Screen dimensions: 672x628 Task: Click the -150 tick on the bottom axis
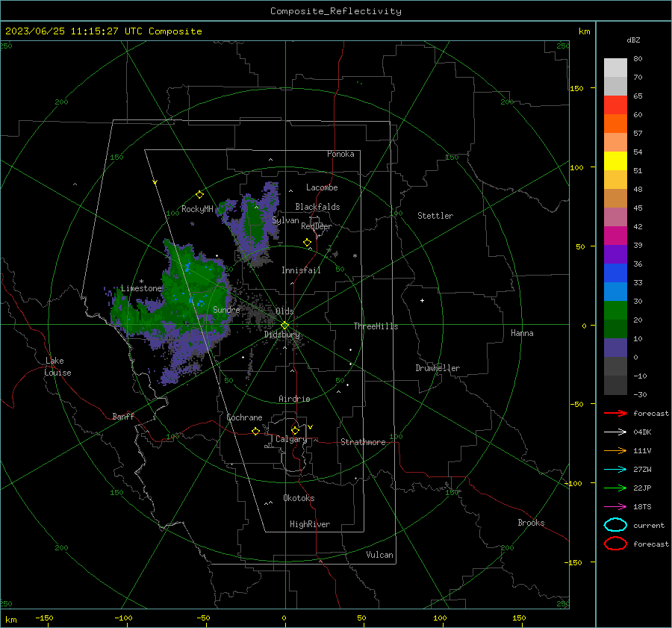[x=44, y=618]
